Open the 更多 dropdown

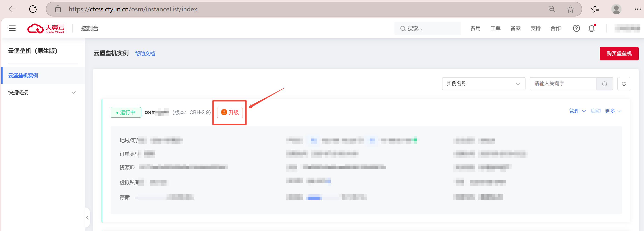[x=613, y=111]
